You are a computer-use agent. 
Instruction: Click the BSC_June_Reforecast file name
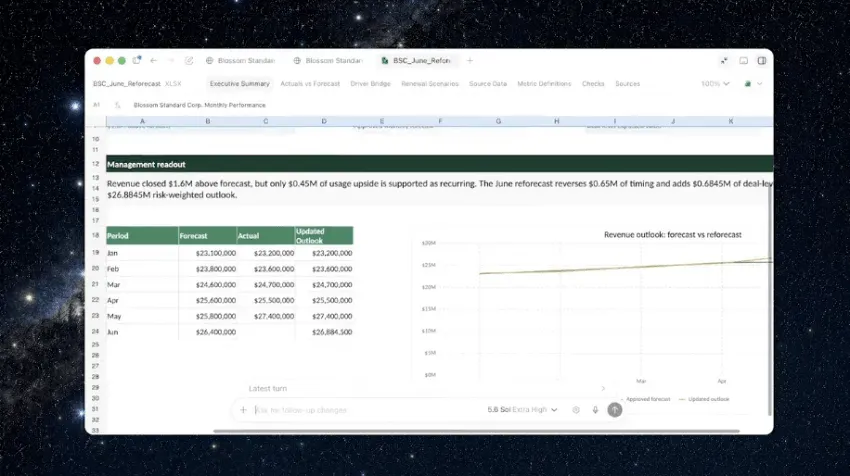[x=127, y=84]
